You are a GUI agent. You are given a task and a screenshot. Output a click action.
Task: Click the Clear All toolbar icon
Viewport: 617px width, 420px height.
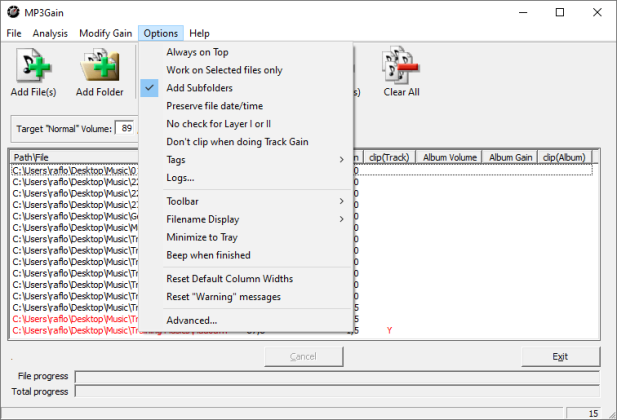(x=401, y=66)
